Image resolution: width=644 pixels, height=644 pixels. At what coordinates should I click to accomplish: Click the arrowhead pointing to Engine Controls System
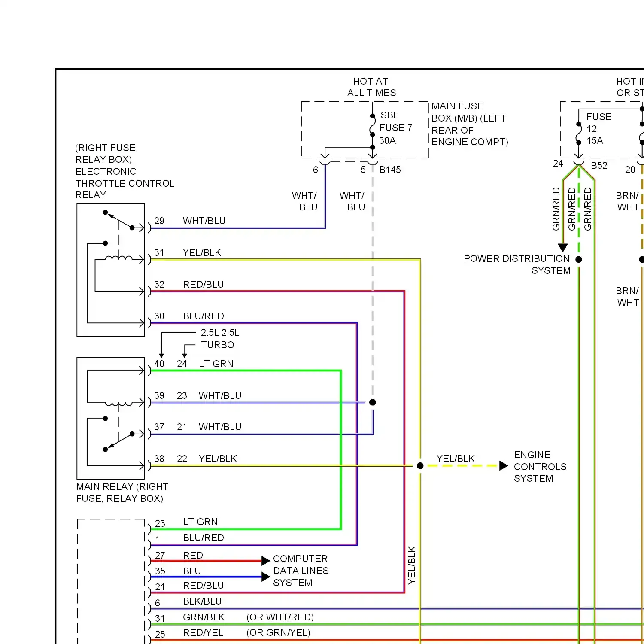click(x=504, y=466)
